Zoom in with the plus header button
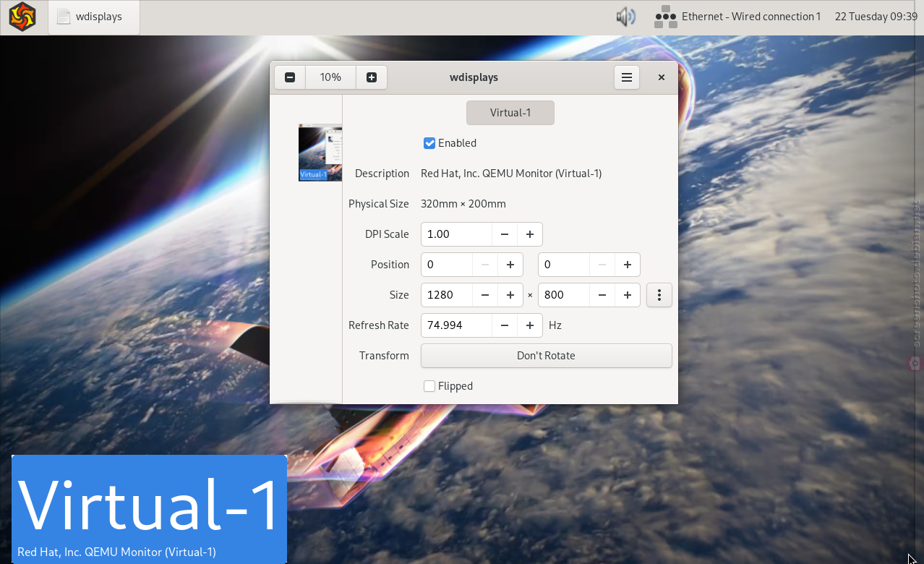Image resolution: width=924 pixels, height=564 pixels. pos(372,77)
